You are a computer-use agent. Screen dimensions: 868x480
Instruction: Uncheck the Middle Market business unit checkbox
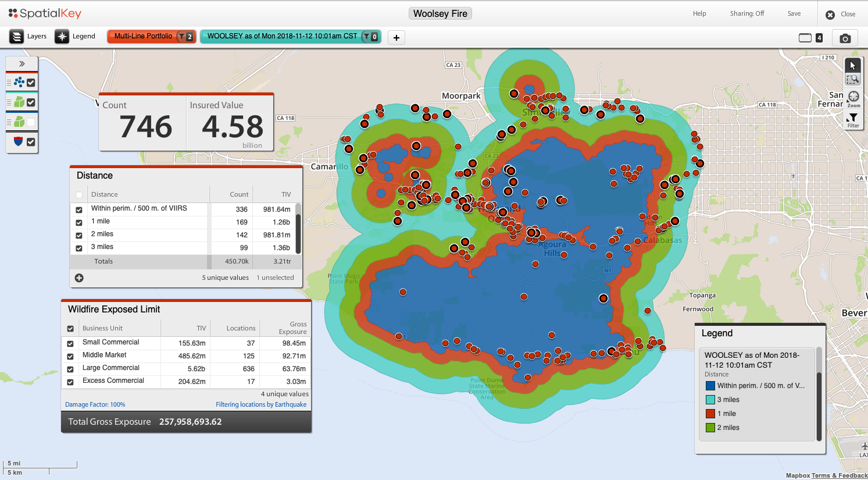click(70, 356)
